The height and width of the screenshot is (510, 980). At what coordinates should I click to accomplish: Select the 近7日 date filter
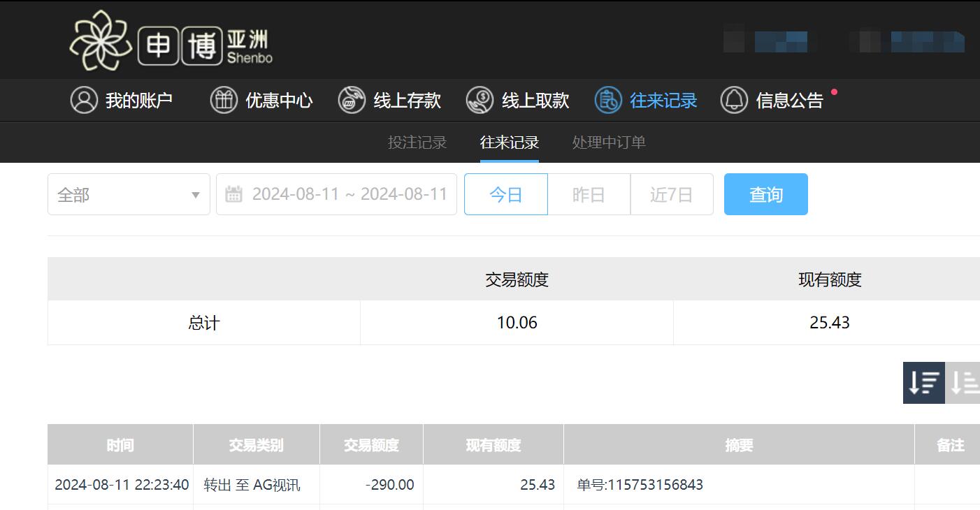pos(671,194)
